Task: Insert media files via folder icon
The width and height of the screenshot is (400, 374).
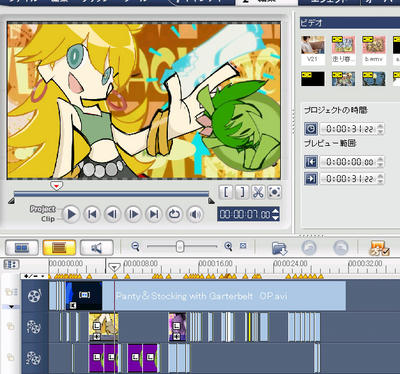Action: [279, 248]
